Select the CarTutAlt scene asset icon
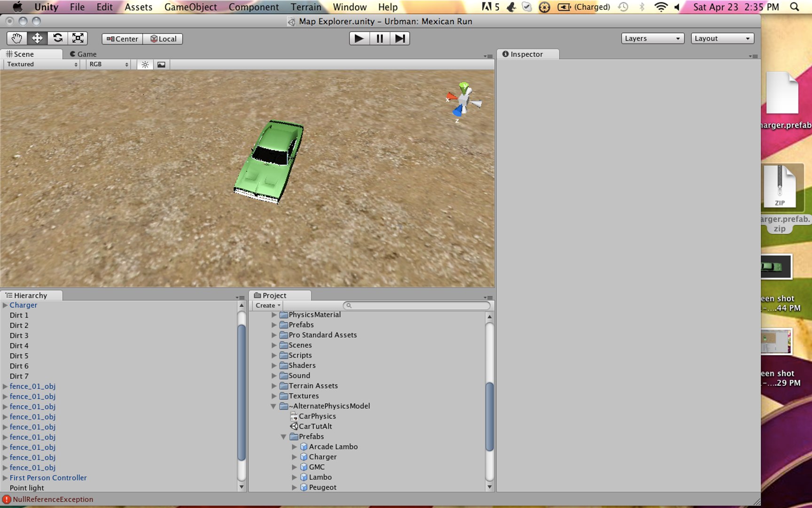This screenshot has width=812, height=508. click(294, 426)
